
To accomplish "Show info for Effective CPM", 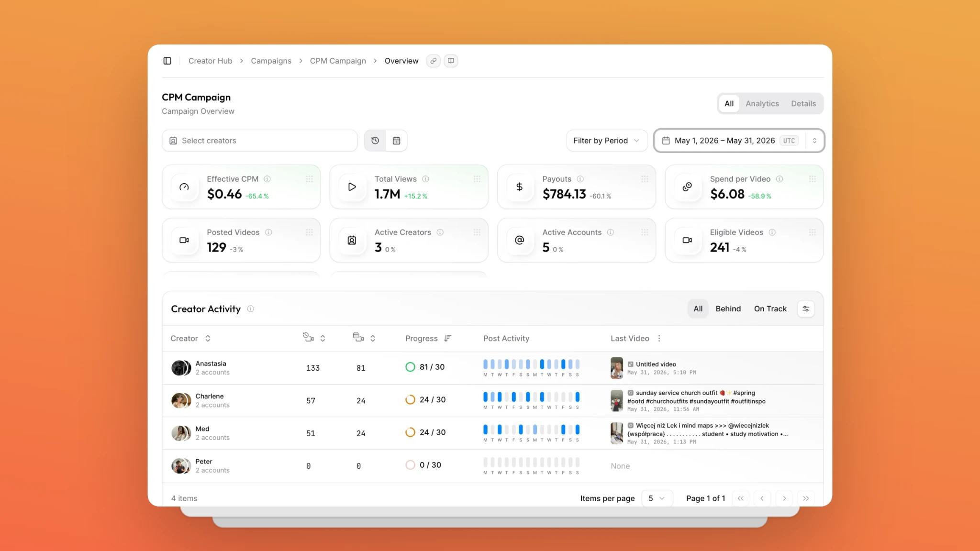I will 267,179.
